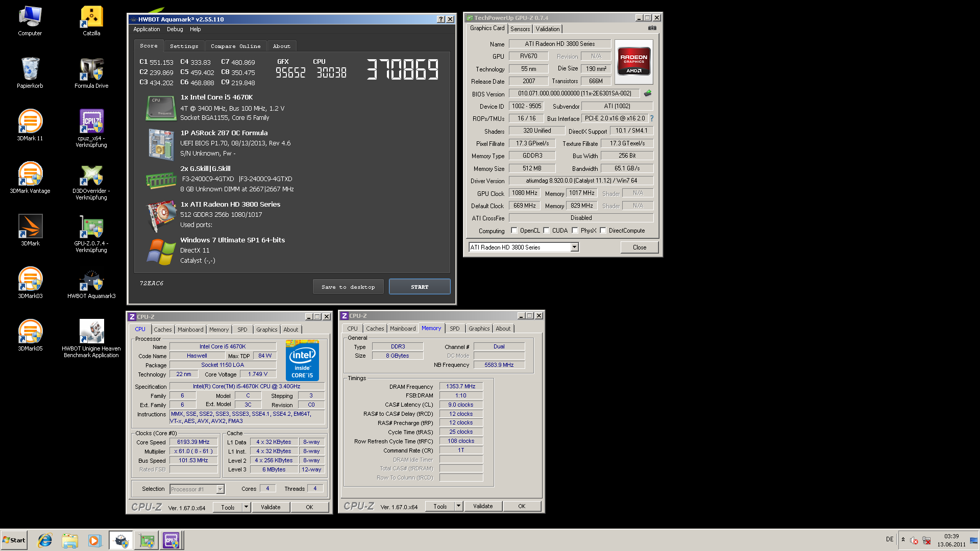The height and width of the screenshot is (551, 980).
Task: Open HWBOT Unigine Heaven Benchmark shortcut
Action: pyautogui.click(x=91, y=339)
